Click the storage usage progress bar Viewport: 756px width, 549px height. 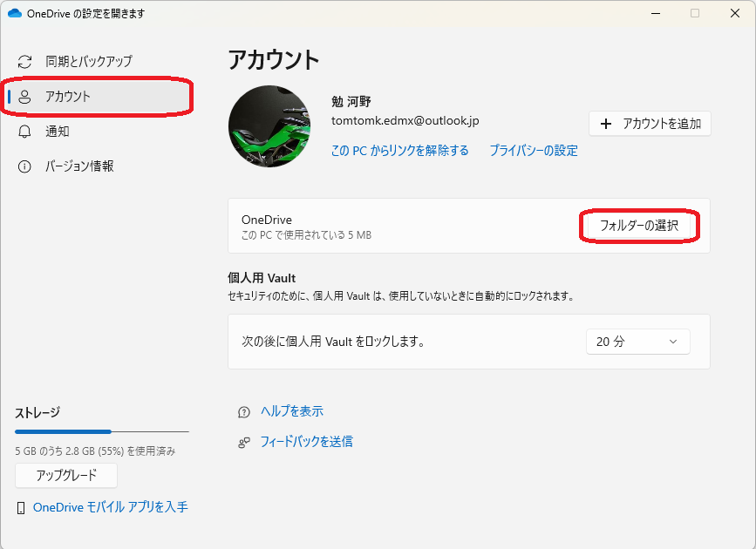tap(102, 432)
